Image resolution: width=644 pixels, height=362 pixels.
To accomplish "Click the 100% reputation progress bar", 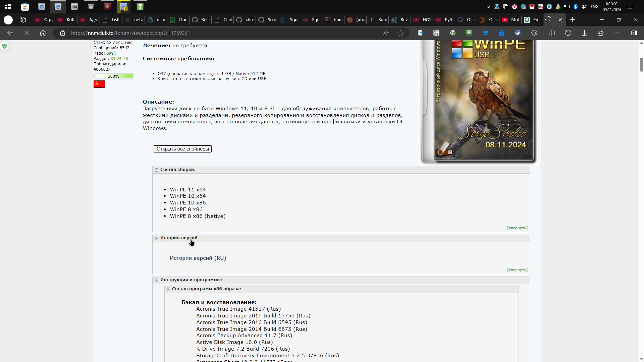I will [x=114, y=76].
